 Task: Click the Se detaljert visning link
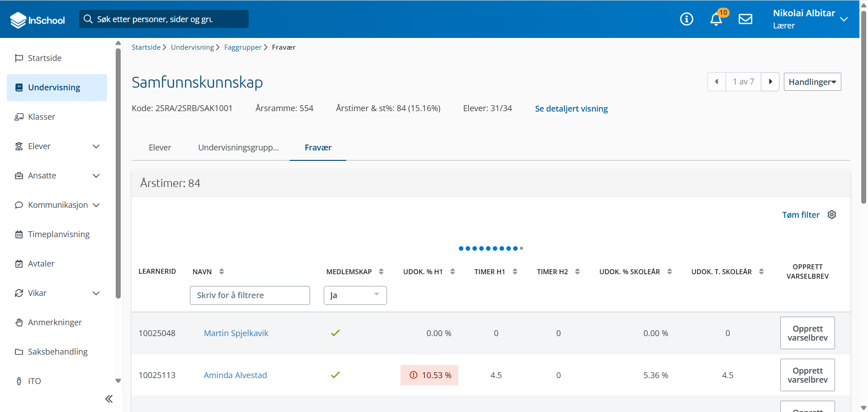click(x=571, y=108)
